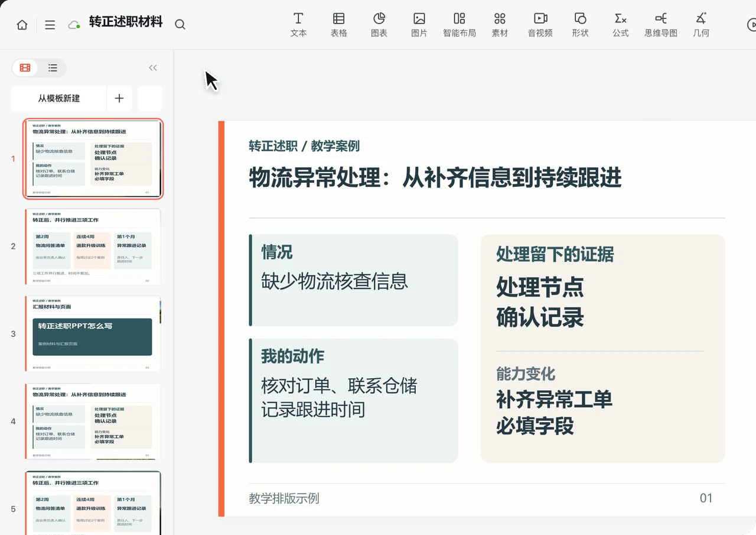Screen dimensions: 756x535
Task: Choose the 形状 shape tool
Action: (x=581, y=25)
